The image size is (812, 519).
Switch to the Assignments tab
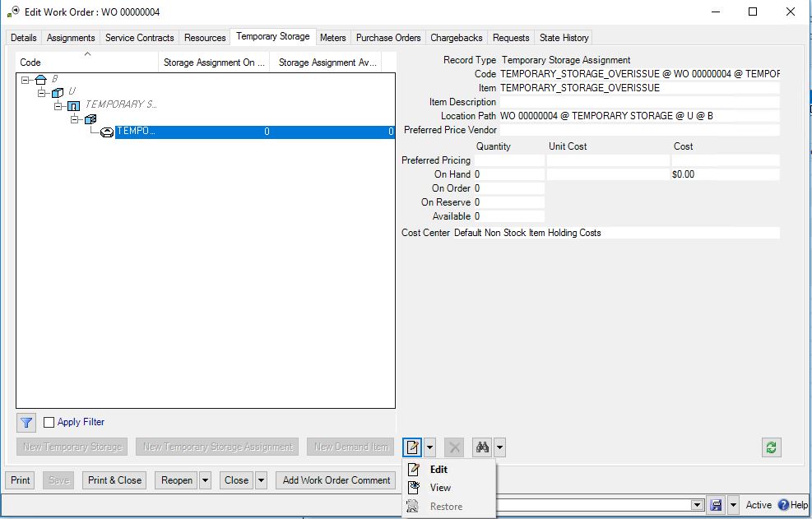(71, 38)
